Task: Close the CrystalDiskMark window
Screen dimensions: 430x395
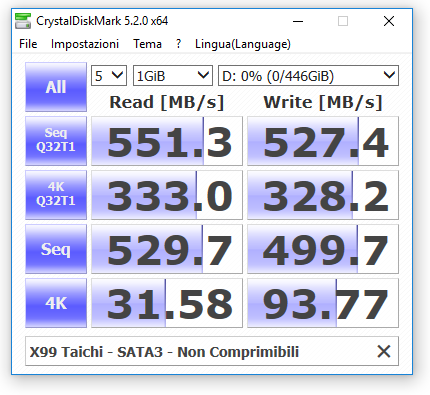Action: 389,21
